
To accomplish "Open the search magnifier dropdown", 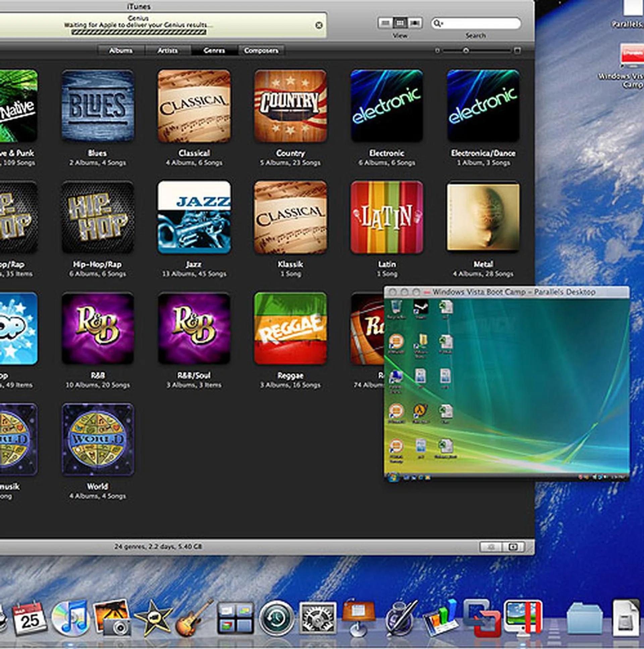I will 437,23.
